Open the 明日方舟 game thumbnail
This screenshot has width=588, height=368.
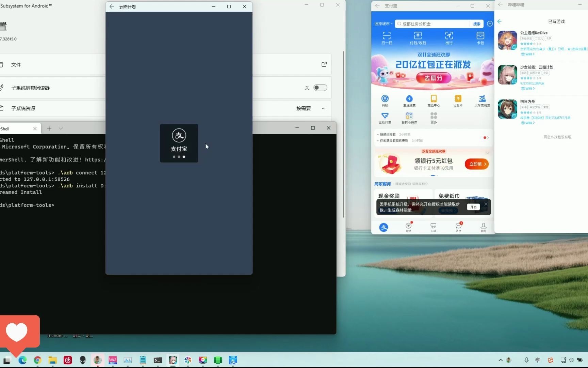[x=507, y=109]
